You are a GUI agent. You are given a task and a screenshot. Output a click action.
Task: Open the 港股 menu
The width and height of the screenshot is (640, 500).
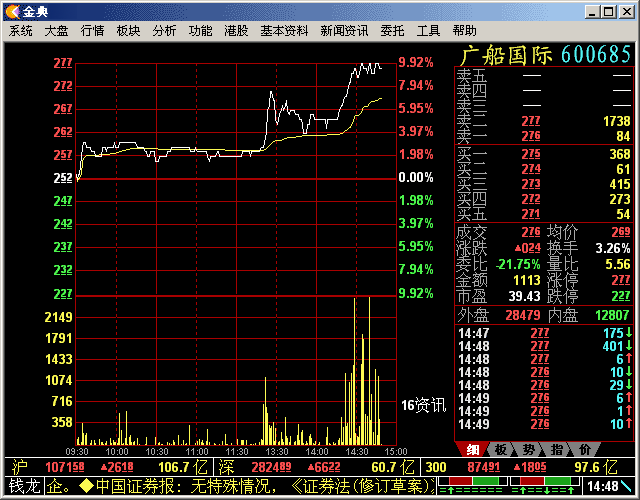[x=236, y=31]
